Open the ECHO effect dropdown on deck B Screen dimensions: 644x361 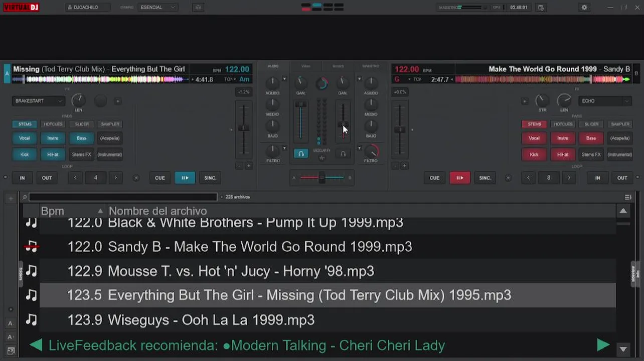[x=605, y=101]
